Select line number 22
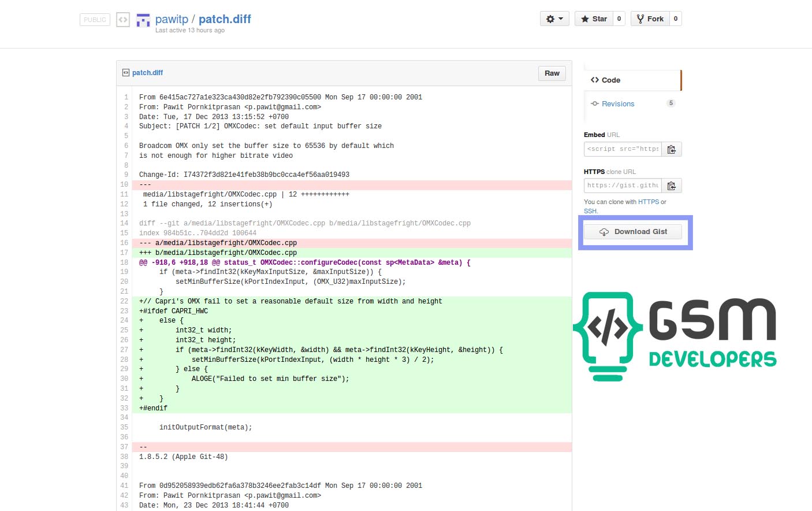812x511 pixels. (x=124, y=301)
